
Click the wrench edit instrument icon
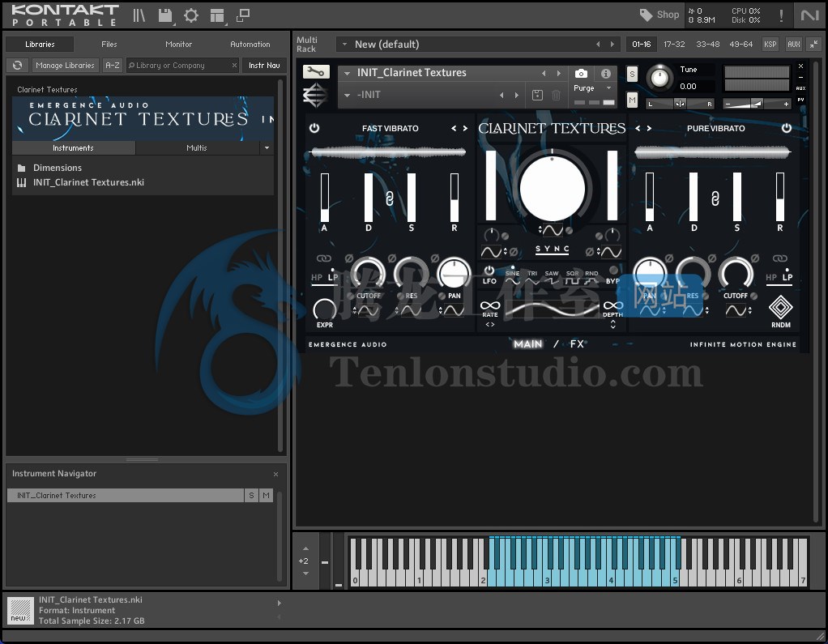tap(316, 71)
